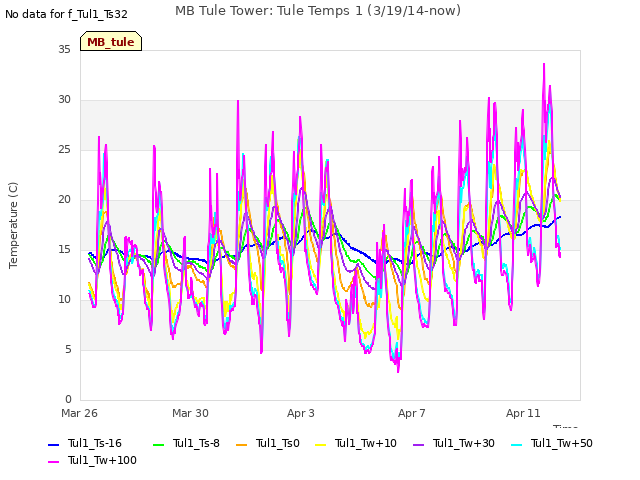Click the magenta Tul1_Tw+100 legend color marker
640x480 pixels.
tap(54, 462)
